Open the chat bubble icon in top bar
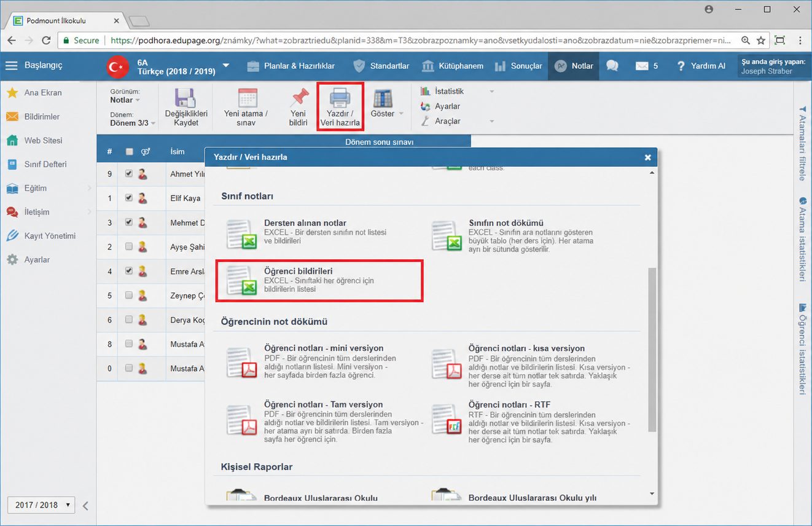This screenshot has width=812, height=526. [x=612, y=66]
